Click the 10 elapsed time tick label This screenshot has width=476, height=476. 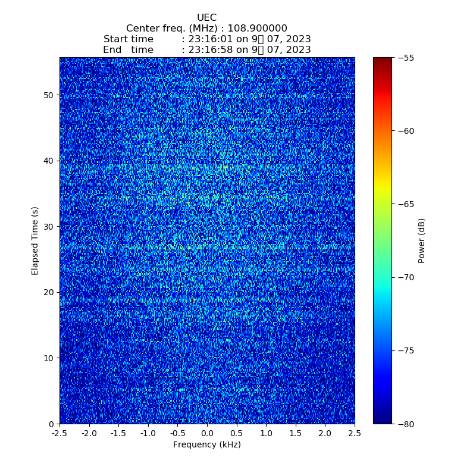pos(49,358)
